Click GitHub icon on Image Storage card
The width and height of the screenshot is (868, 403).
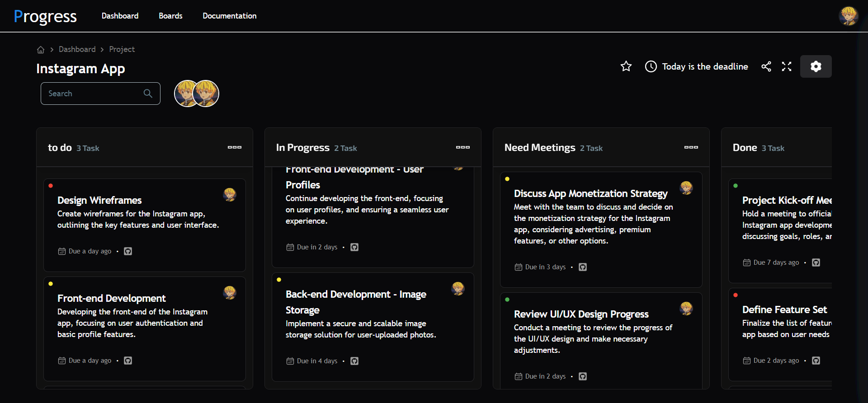(354, 361)
